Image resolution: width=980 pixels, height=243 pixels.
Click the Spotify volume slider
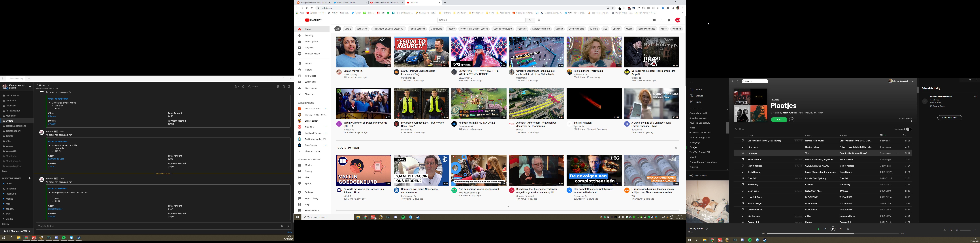965,230
